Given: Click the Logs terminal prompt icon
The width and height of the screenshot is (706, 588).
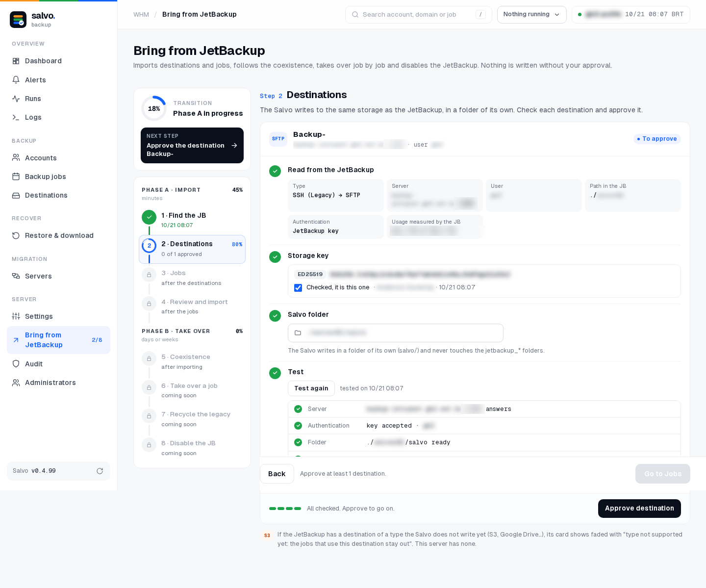Looking at the screenshot, I should click(x=16, y=117).
